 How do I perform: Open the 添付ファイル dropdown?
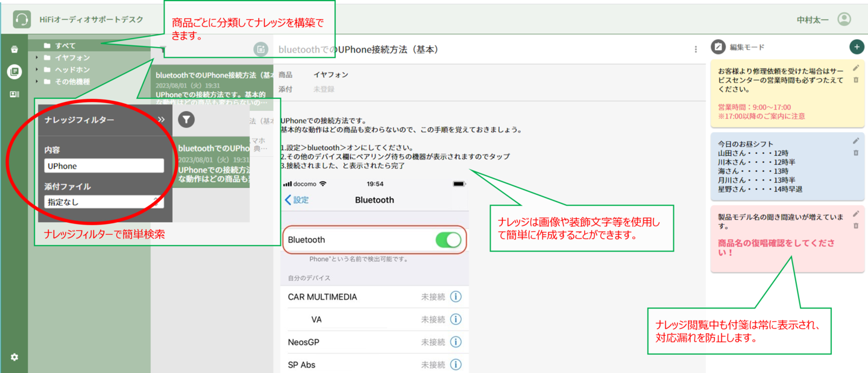point(104,202)
